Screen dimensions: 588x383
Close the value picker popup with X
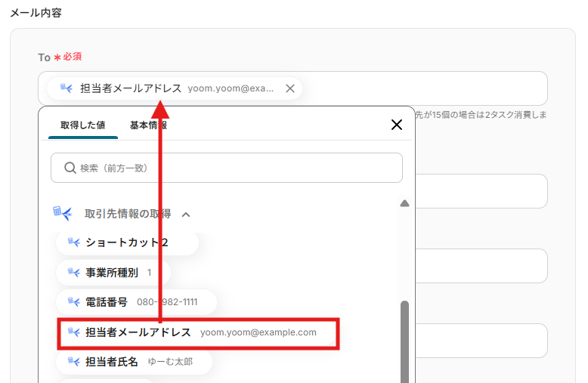click(396, 125)
